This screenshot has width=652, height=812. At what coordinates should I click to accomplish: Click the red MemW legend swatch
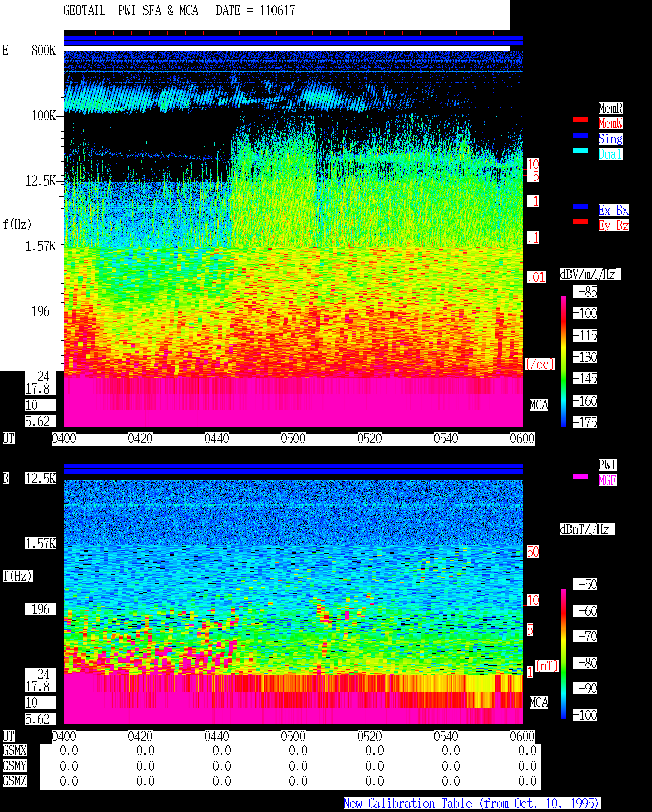[x=581, y=120]
